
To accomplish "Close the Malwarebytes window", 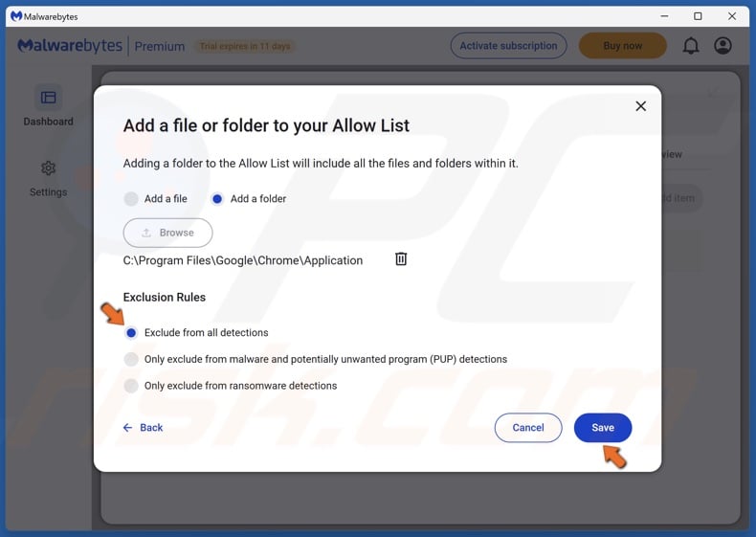I will click(x=732, y=16).
